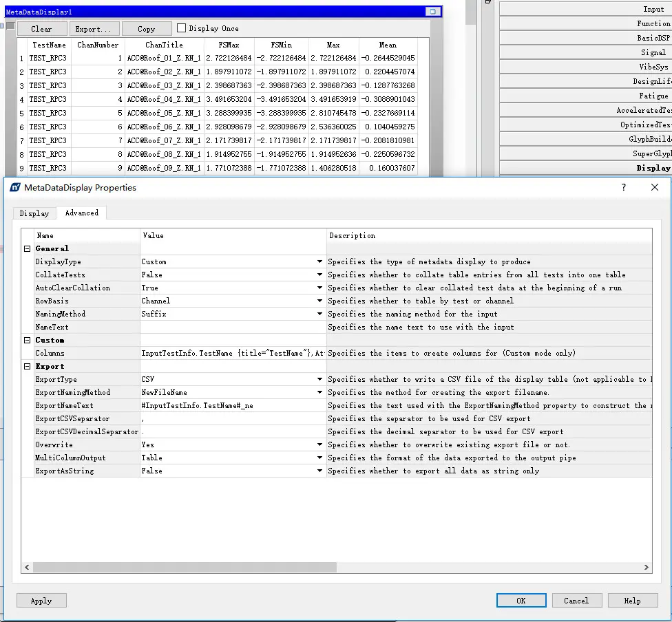This screenshot has height=622, width=672.
Task: Toggle the Display Once checkbox
Action: [x=181, y=28]
